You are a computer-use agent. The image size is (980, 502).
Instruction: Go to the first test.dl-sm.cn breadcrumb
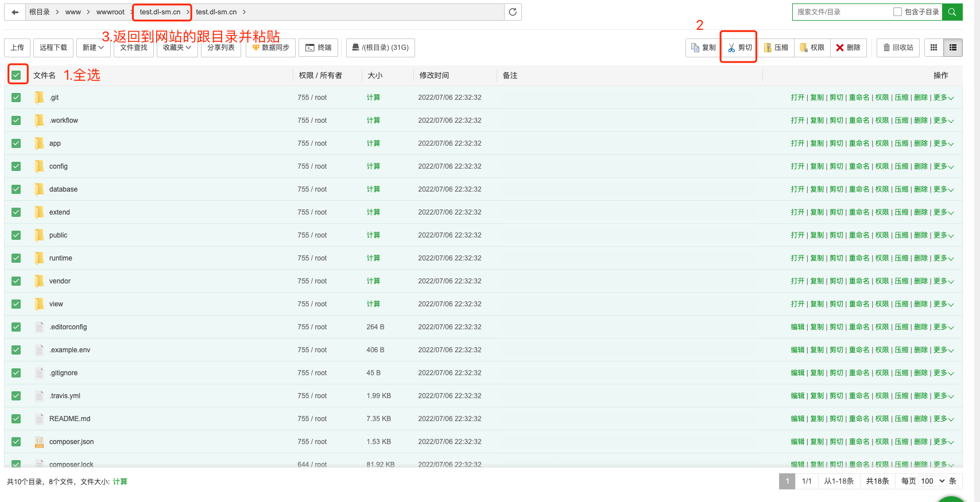pyautogui.click(x=160, y=12)
